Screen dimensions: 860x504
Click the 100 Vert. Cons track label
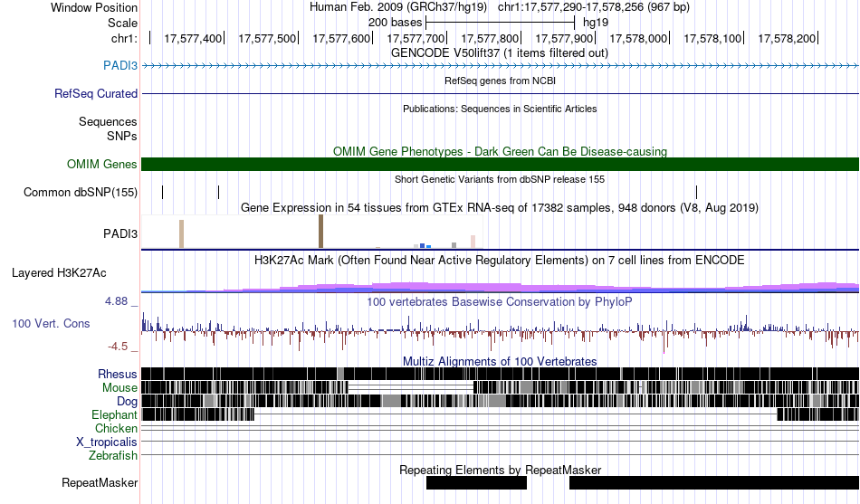coord(51,324)
